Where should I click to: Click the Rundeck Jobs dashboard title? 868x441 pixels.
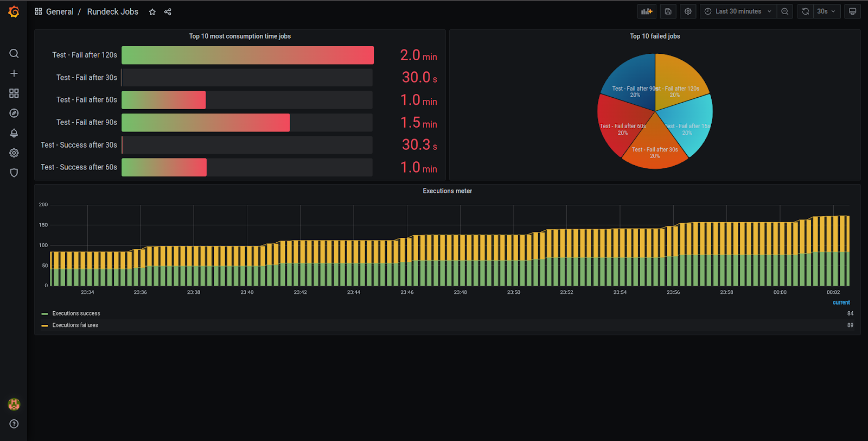[113, 12]
